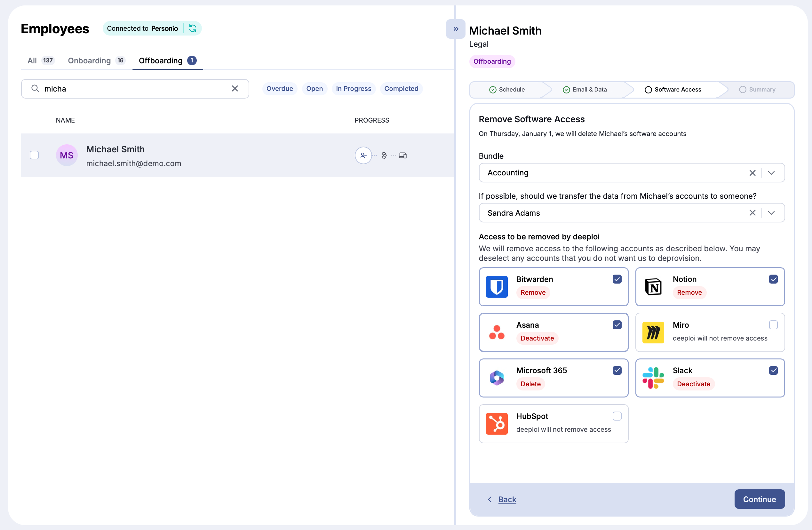Clear the micha search query

(x=235, y=88)
